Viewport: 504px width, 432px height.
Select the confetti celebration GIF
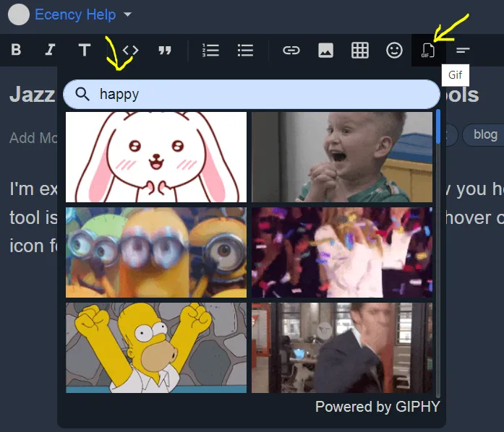pos(342,252)
